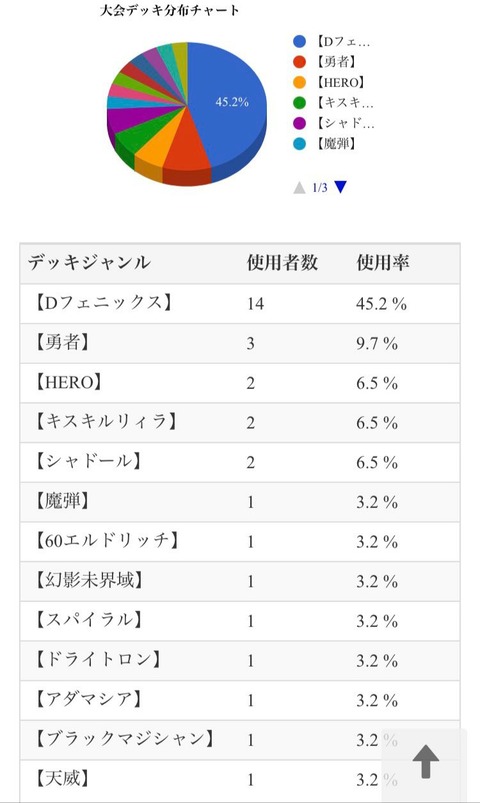Go to previous legend page arrow
This screenshot has height=803, width=480.
pos(299,187)
